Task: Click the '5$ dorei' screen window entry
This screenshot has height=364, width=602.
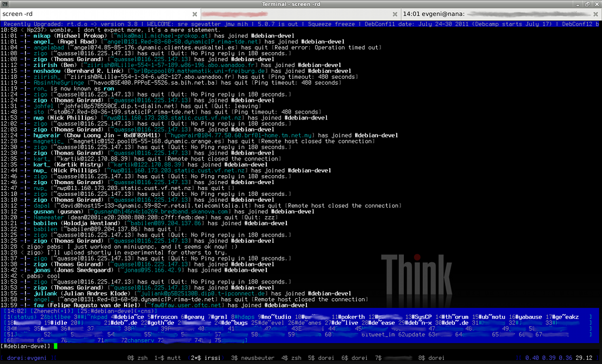Action: pos(321,358)
